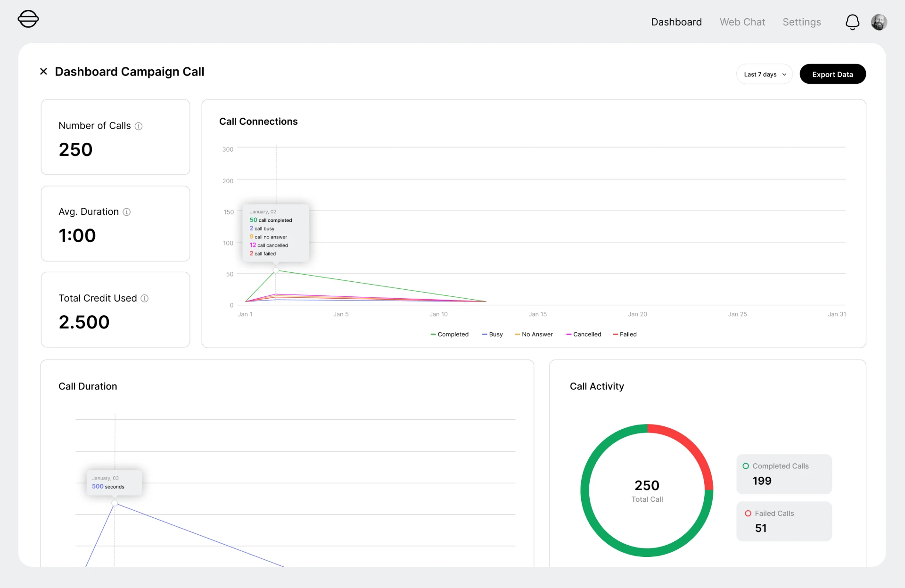Viewport: 905px width, 588px height.
Task: Expand the Last 7 days dropdown
Action: 765,74
